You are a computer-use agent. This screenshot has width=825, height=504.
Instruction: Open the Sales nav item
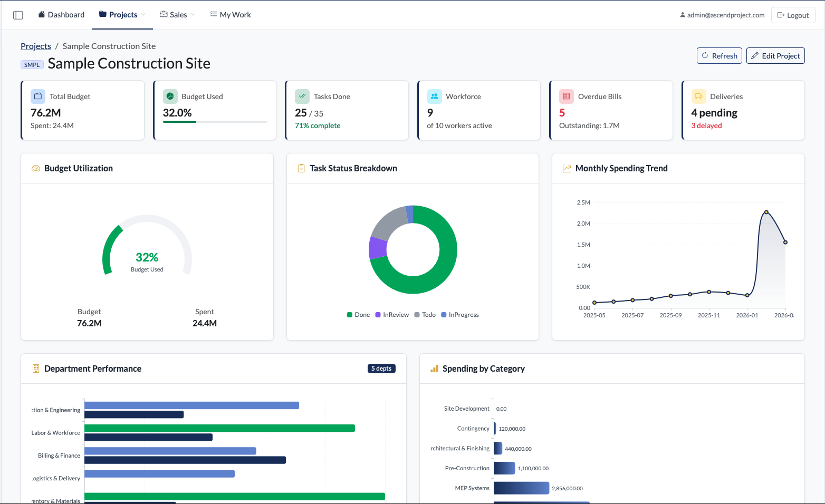pyautogui.click(x=178, y=15)
